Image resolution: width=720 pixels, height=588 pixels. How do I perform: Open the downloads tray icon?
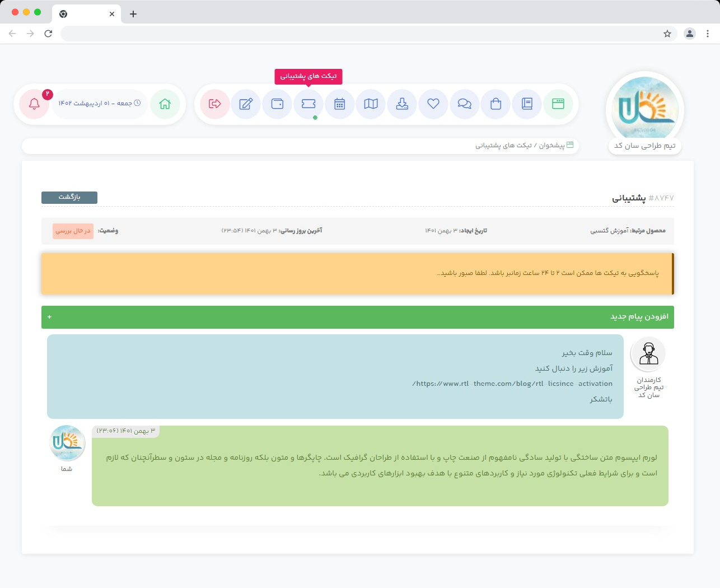pyautogui.click(x=402, y=104)
